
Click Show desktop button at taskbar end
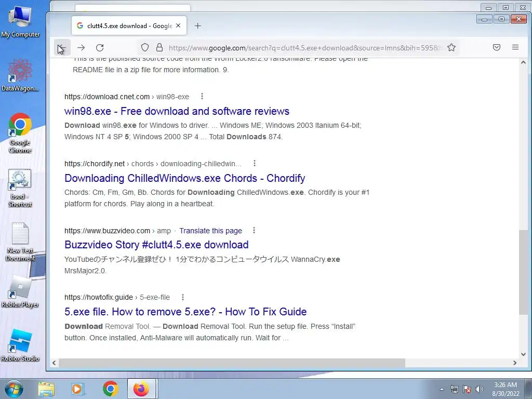point(528,389)
